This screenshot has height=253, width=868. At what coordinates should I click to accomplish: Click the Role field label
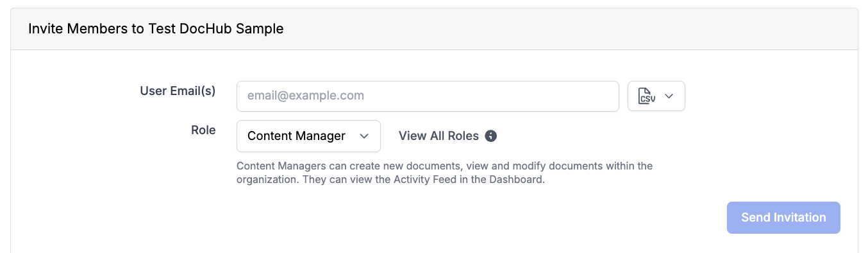coord(203,130)
